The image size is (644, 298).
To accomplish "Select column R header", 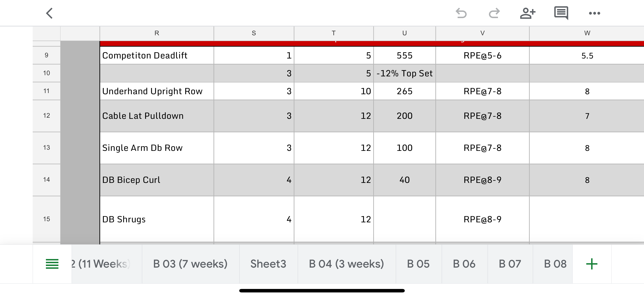I will 157,33.
